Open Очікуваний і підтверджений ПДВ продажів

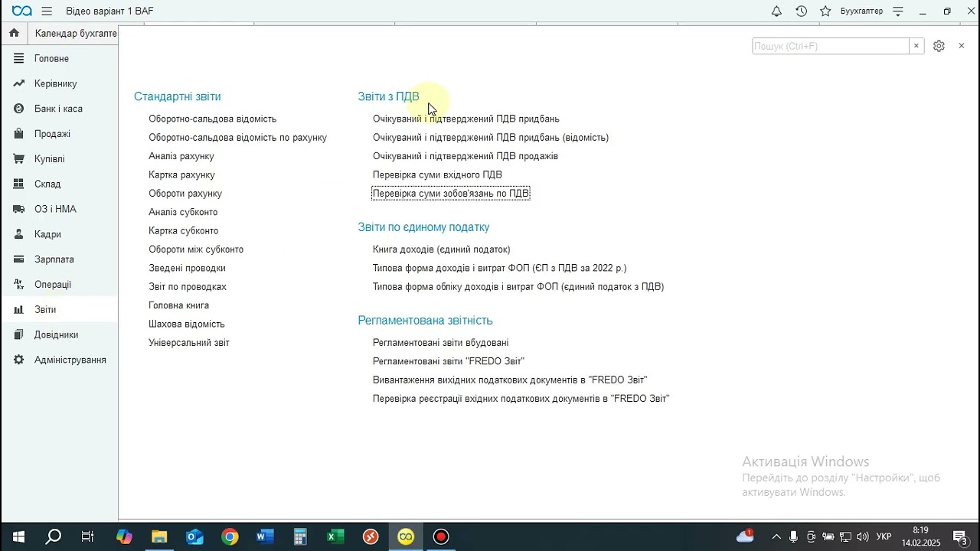click(x=465, y=156)
